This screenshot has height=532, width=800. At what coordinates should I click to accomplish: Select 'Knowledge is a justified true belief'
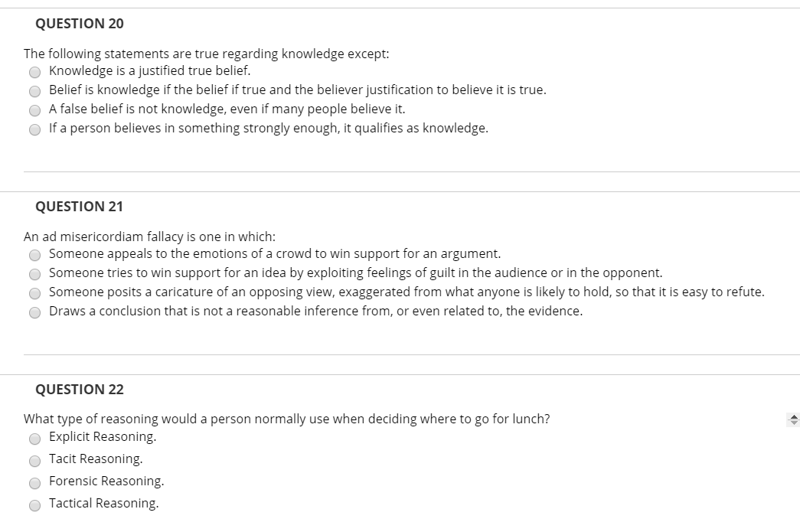(34, 71)
